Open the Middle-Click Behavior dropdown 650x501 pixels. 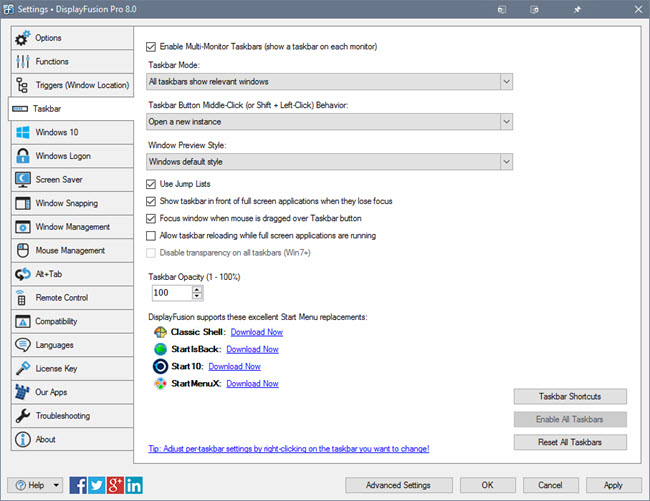pyautogui.click(x=506, y=122)
